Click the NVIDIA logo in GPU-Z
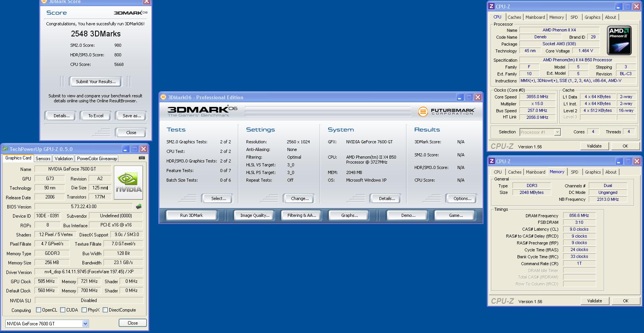The image size is (644, 333). (x=128, y=182)
